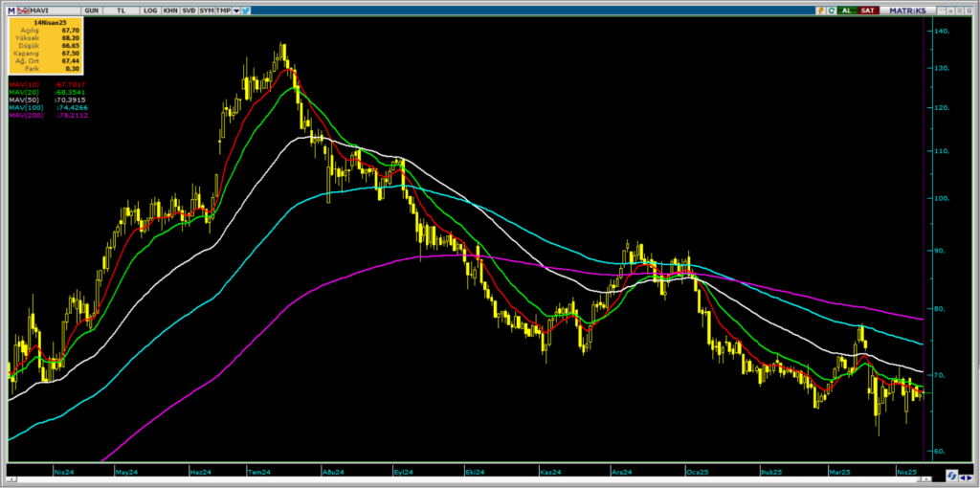
Task: Click the zoom tool icon at bottom right
Action: [x=952, y=475]
